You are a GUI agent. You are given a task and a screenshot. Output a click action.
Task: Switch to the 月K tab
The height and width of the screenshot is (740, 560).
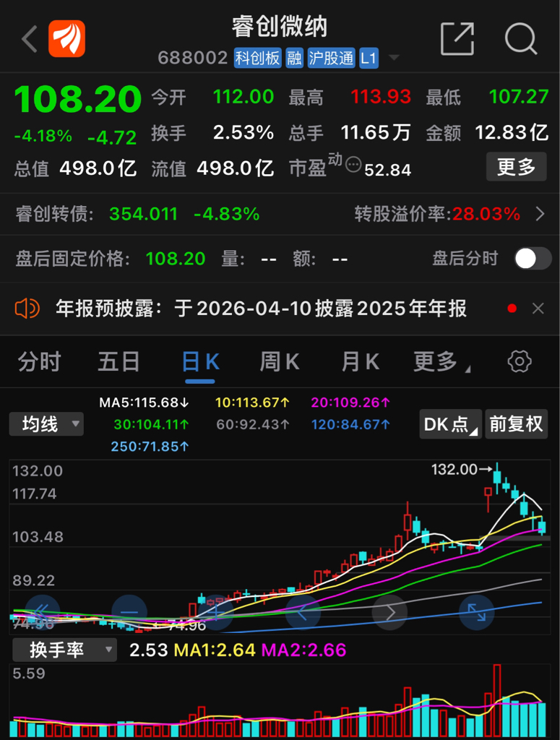point(361,362)
